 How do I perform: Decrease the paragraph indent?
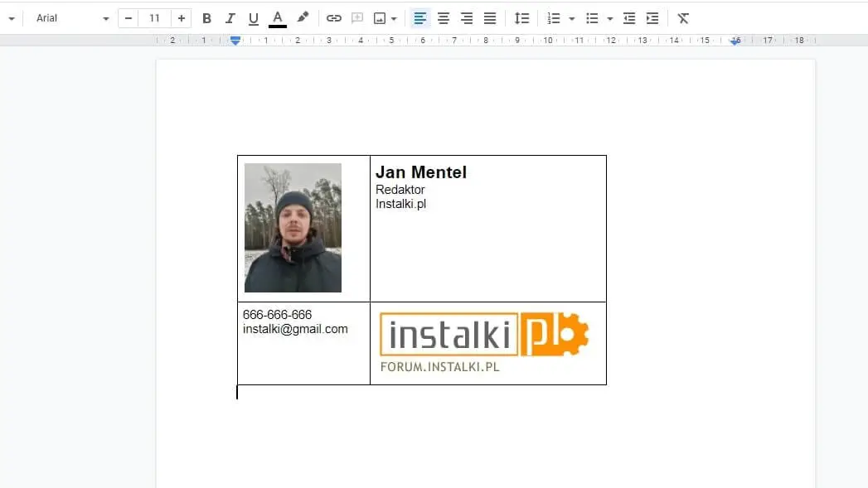coord(629,18)
